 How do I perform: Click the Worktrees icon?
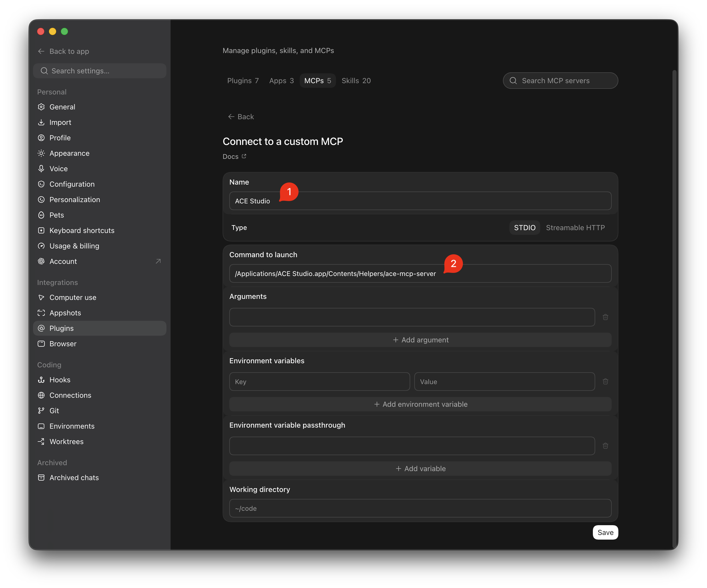pos(41,442)
